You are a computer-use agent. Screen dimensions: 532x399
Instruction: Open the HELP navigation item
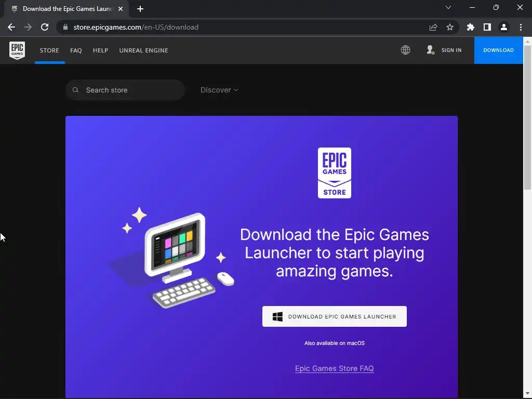pyautogui.click(x=100, y=50)
